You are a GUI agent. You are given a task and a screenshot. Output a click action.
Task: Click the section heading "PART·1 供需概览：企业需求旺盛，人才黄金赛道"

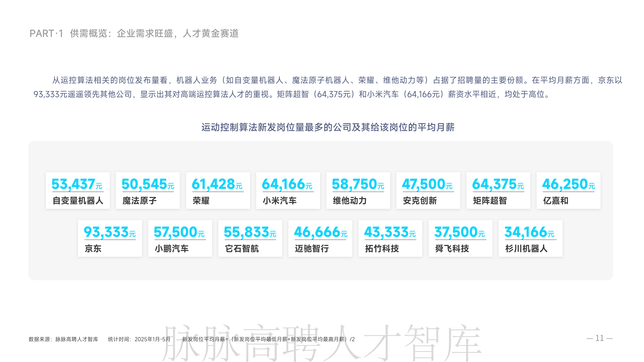pos(134,33)
